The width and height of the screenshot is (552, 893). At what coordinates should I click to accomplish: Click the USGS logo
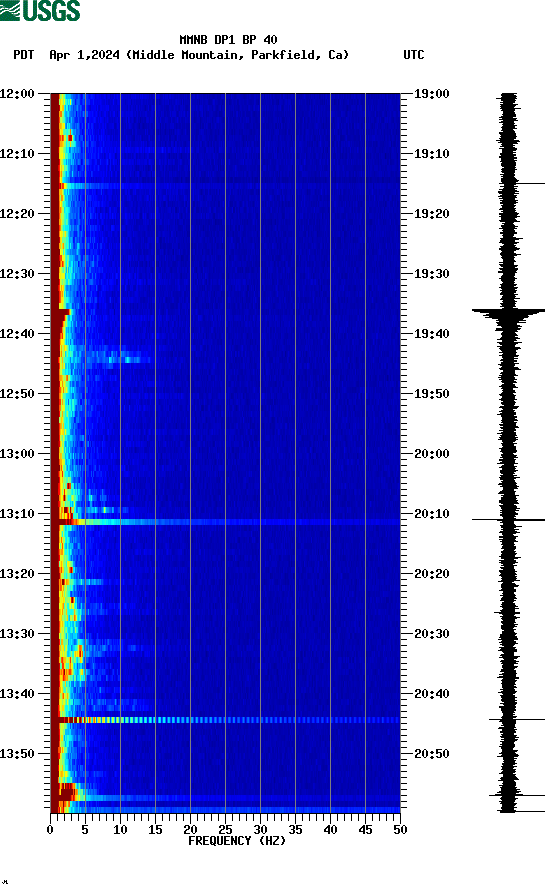pos(40,10)
